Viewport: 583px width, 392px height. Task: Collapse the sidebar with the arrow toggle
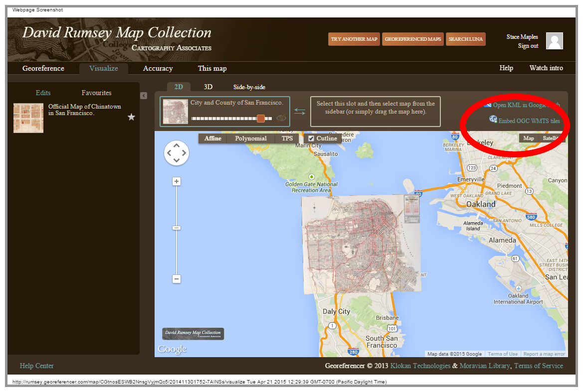(x=144, y=96)
